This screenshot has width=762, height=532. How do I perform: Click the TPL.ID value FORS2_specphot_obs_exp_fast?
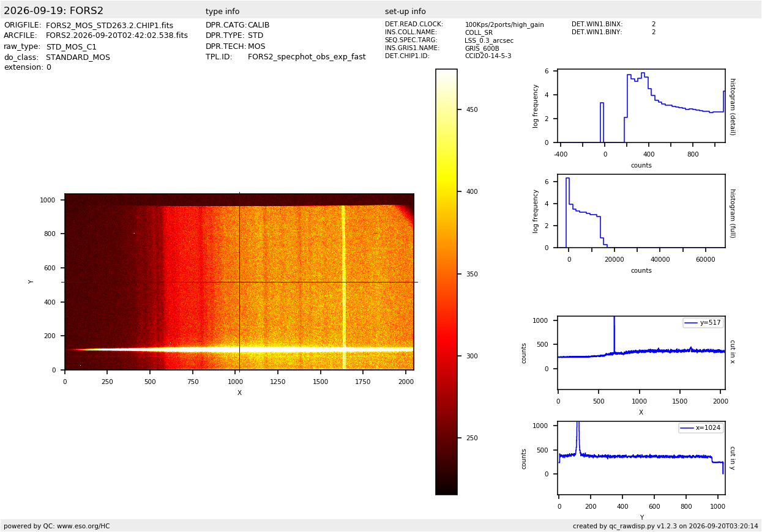pyautogui.click(x=307, y=57)
